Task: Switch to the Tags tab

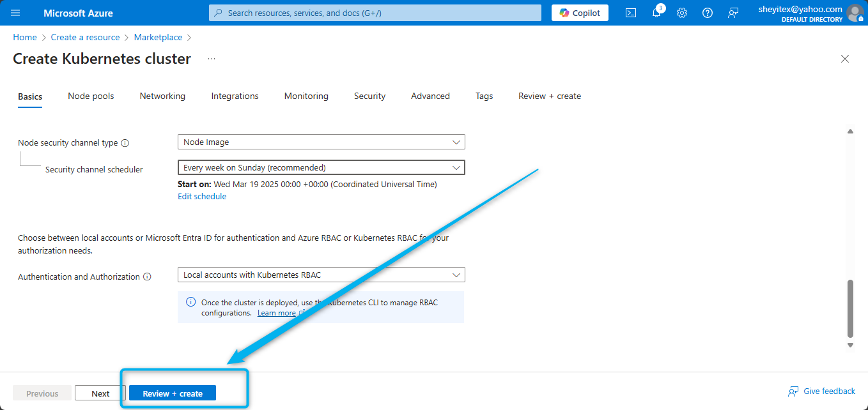Action: tap(484, 96)
